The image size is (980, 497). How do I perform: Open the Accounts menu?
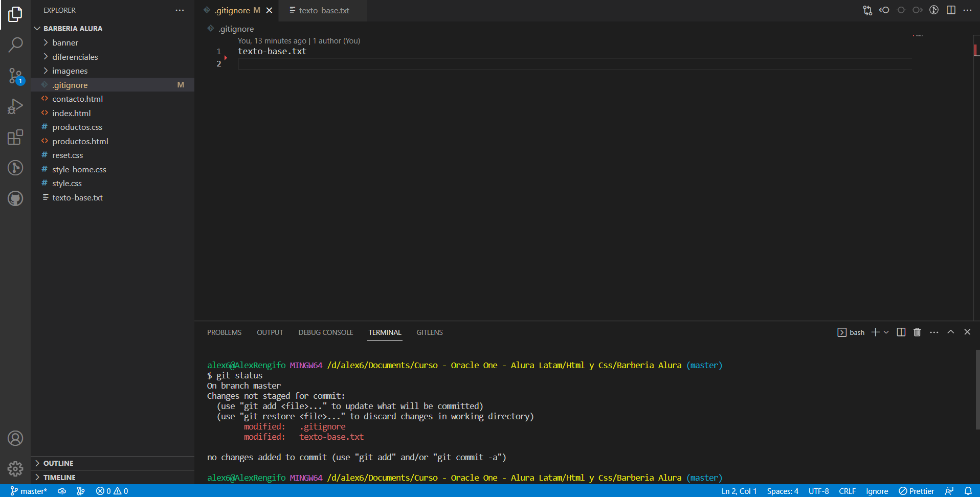click(x=15, y=438)
